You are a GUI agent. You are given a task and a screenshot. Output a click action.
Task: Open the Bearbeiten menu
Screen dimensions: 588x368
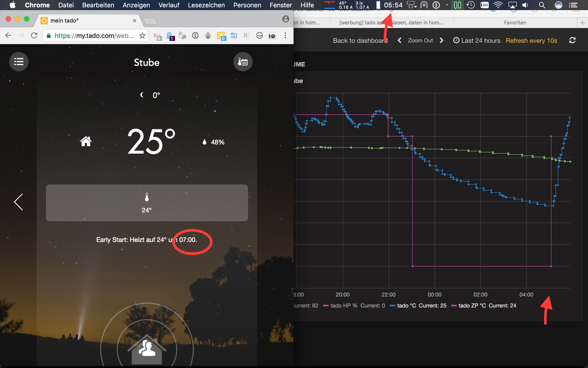coord(98,5)
